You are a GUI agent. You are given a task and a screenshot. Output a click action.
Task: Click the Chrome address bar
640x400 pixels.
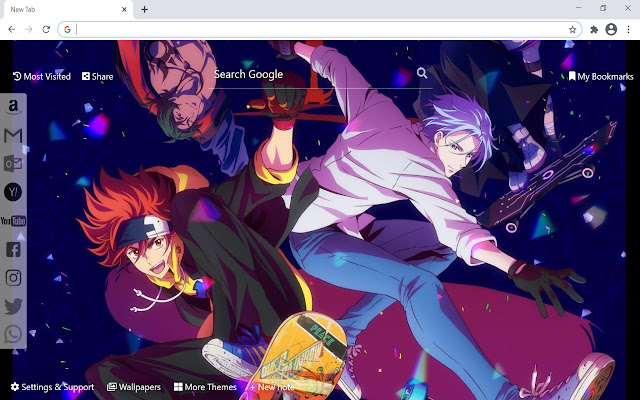(x=320, y=29)
